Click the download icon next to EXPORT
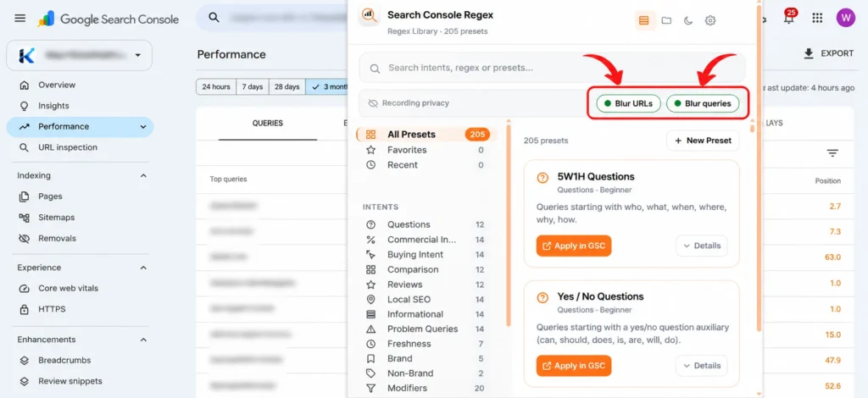868x398 pixels. click(x=809, y=53)
